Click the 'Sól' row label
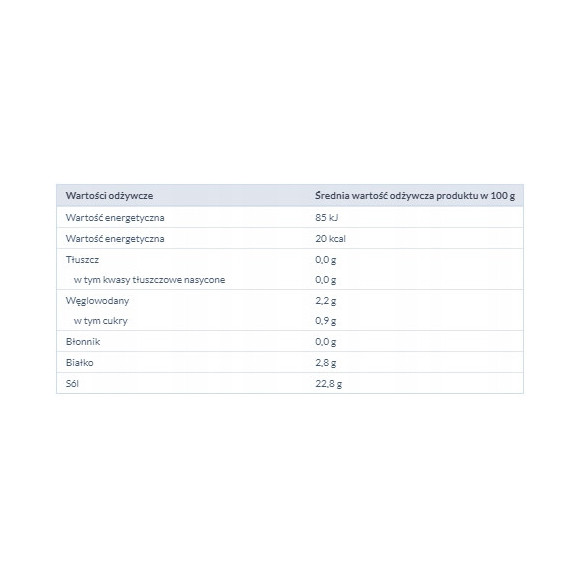 72,384
